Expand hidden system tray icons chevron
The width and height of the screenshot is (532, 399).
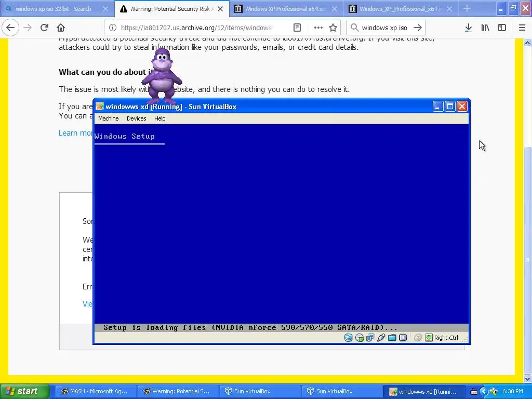[484, 392]
